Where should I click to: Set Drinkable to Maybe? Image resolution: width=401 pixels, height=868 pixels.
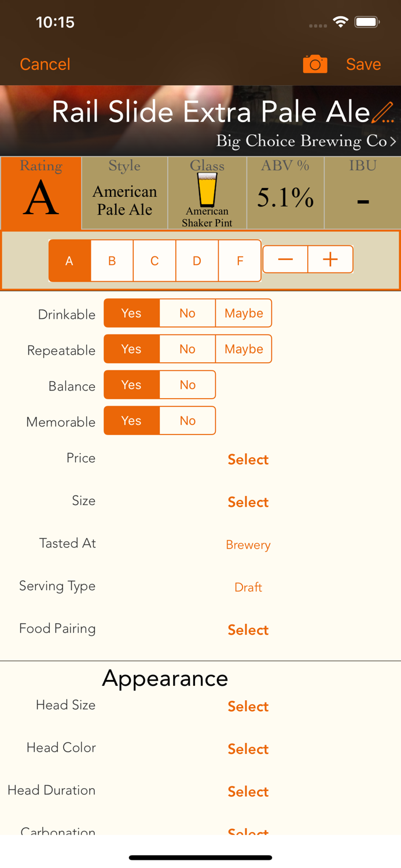pyautogui.click(x=244, y=313)
